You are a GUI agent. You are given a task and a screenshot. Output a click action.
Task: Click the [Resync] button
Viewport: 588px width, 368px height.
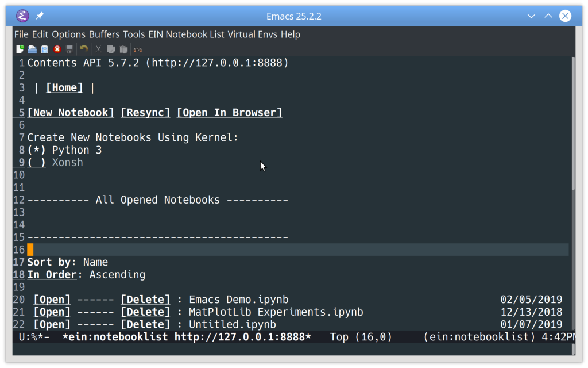coord(145,112)
